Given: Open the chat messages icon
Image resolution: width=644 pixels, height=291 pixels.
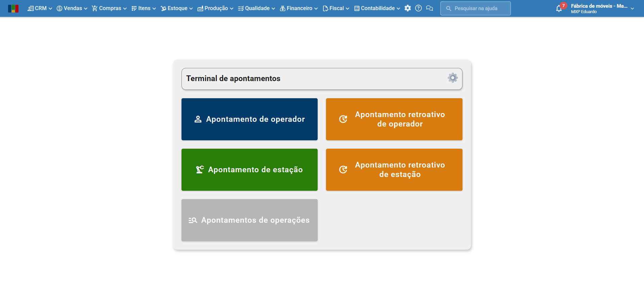Looking at the screenshot, I should (430, 8).
